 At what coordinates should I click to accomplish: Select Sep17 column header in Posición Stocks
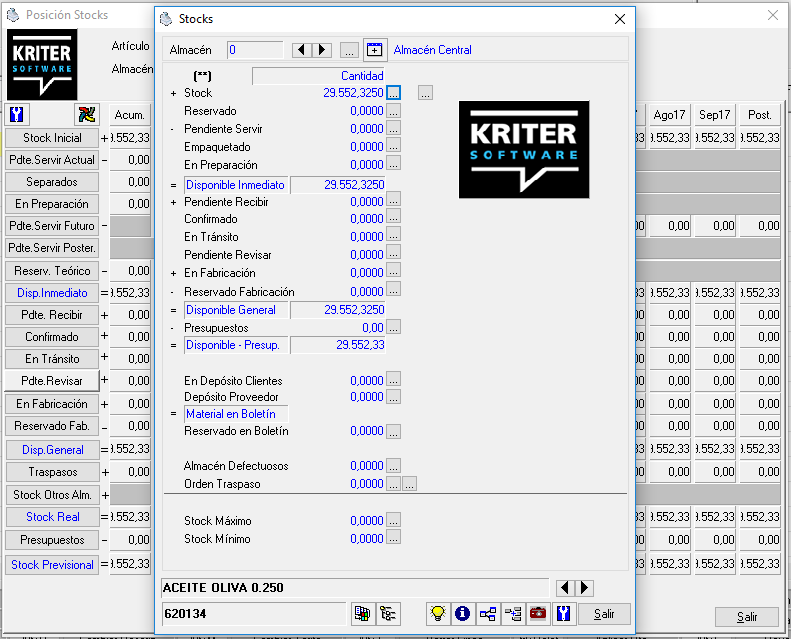point(714,115)
